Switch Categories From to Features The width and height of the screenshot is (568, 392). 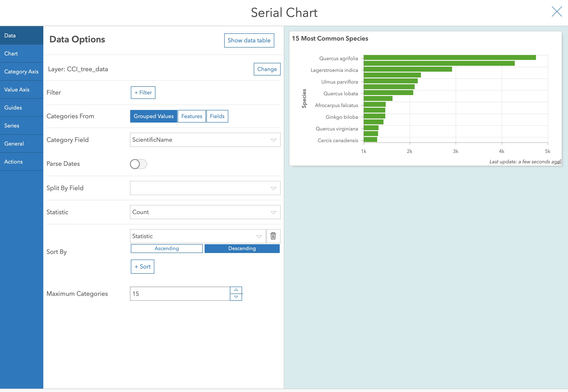point(192,116)
